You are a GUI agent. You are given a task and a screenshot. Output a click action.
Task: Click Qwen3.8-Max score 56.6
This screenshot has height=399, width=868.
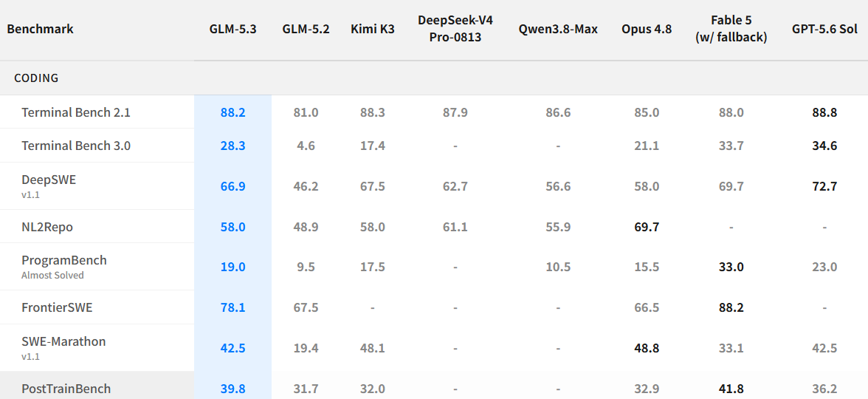point(558,186)
